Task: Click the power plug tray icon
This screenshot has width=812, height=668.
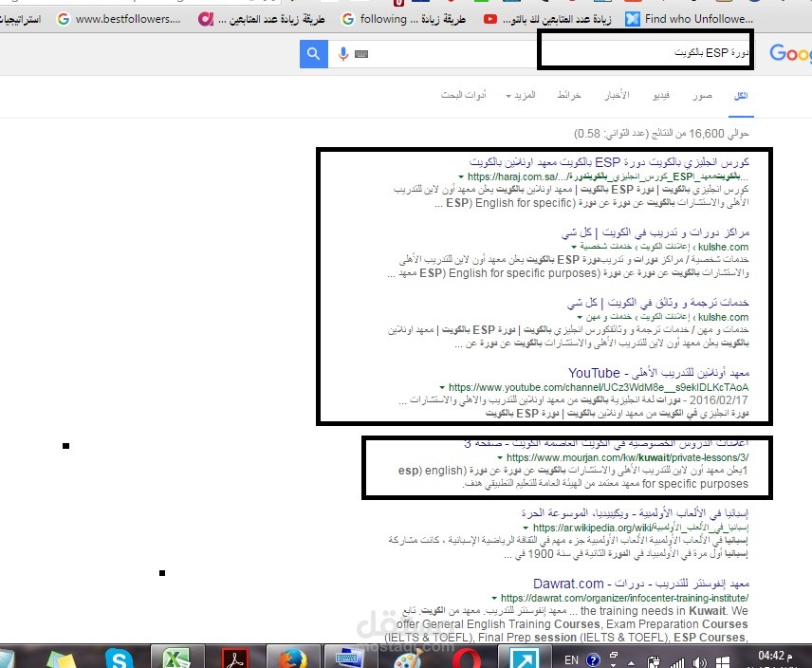Action: 654,661
